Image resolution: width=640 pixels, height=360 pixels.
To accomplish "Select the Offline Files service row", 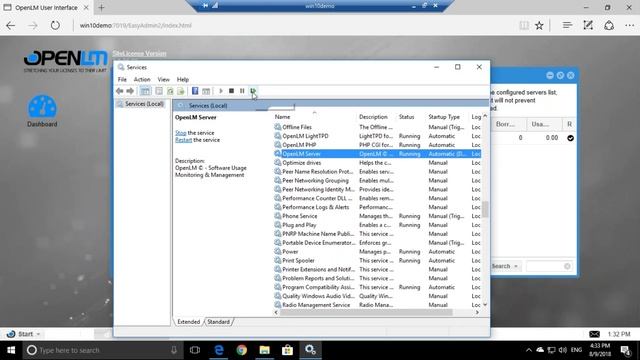I will 377,127.
